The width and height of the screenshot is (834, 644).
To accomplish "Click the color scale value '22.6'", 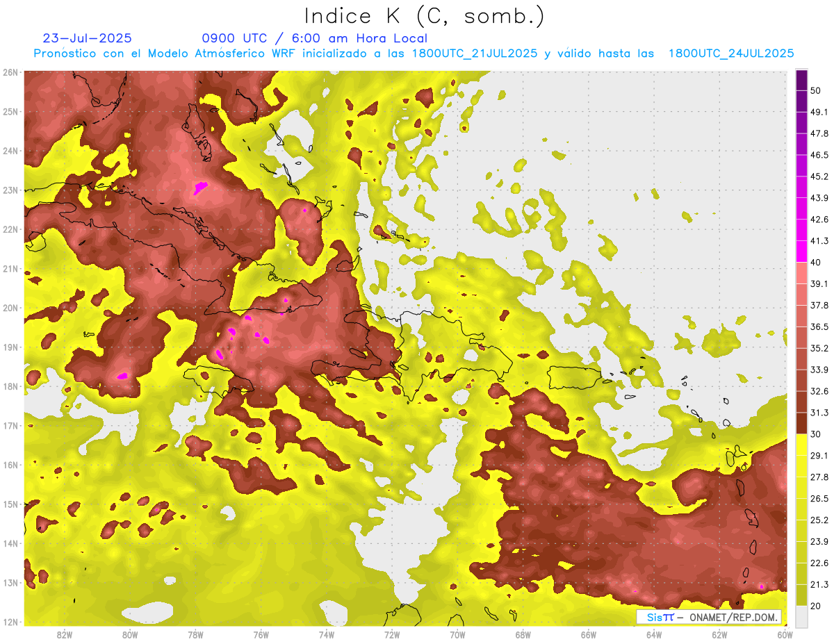I will (819, 563).
